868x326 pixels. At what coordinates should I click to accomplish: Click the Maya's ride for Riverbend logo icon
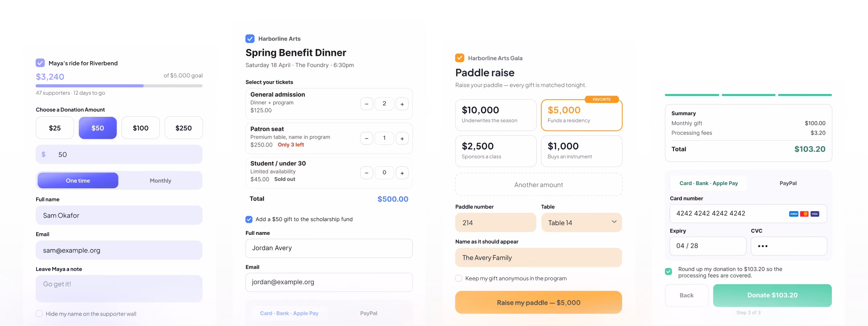40,63
